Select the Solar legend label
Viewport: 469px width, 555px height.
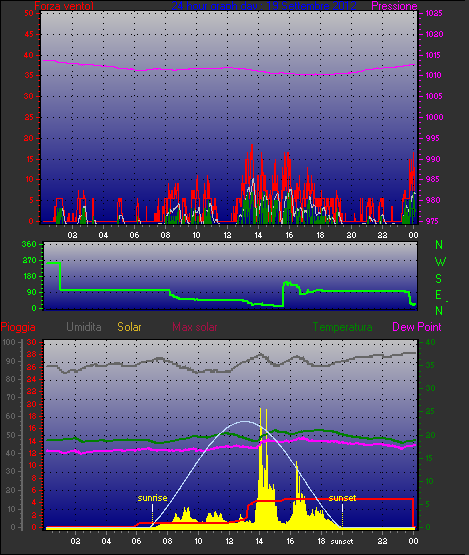pos(129,327)
